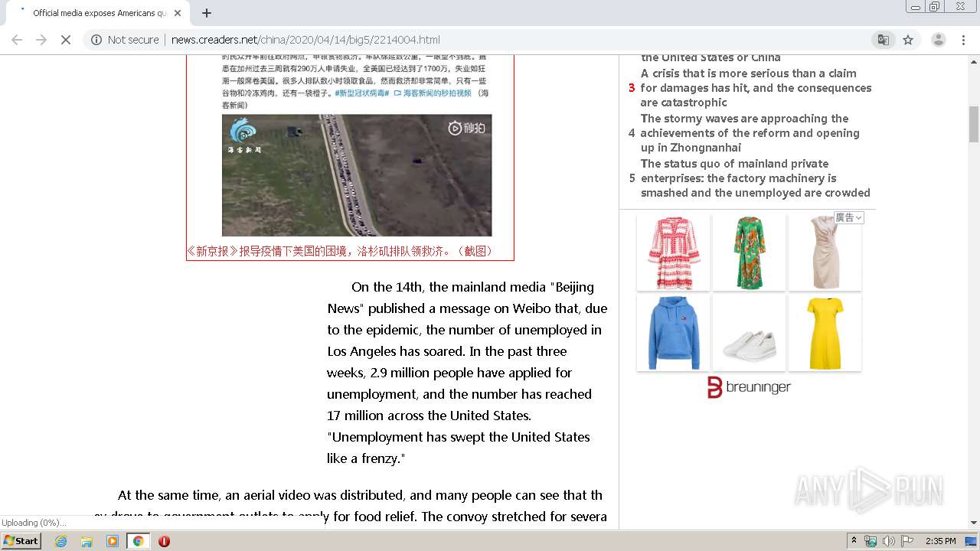980x551 pixels.
Task: Open Windows Media Player taskbar icon
Action: [x=113, y=541]
